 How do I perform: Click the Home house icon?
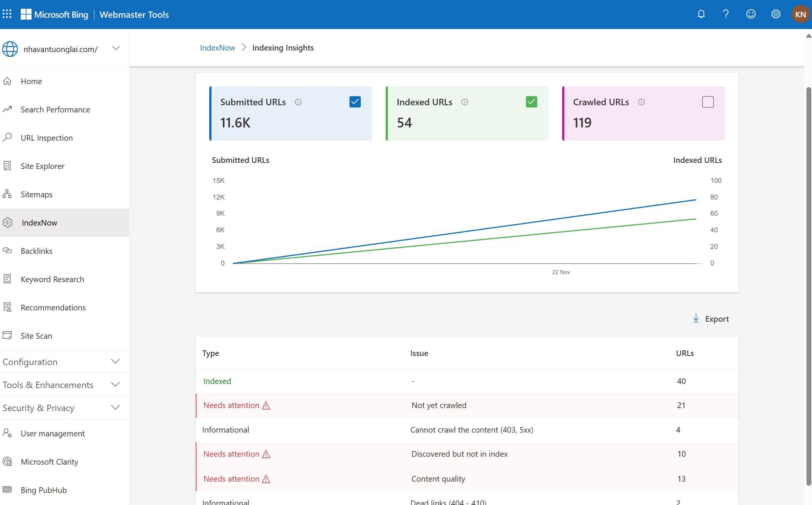click(x=7, y=81)
